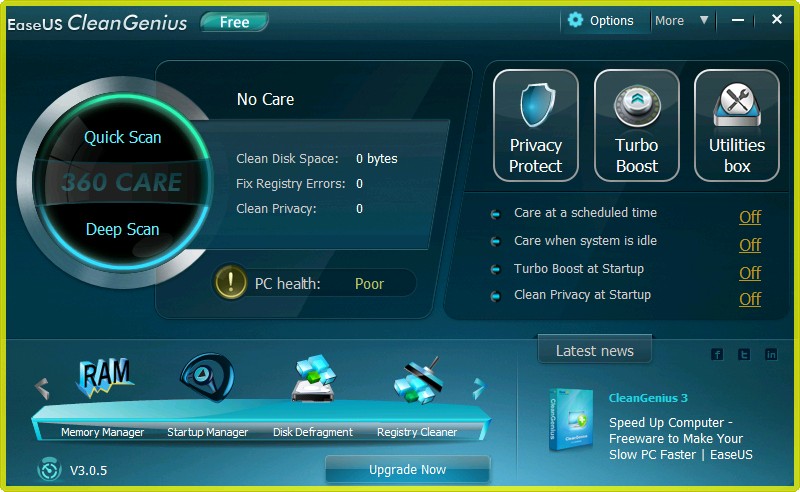This screenshot has height=492, width=800.
Task: Click the Clean Disk Space 0 bytes value
Action: click(x=377, y=159)
